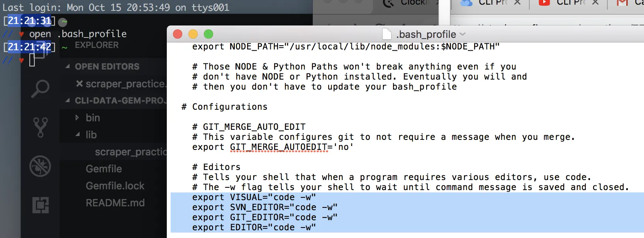The height and width of the screenshot is (238, 644).
Task: Collapse the OPEN EDITORS section
Action: [68, 66]
